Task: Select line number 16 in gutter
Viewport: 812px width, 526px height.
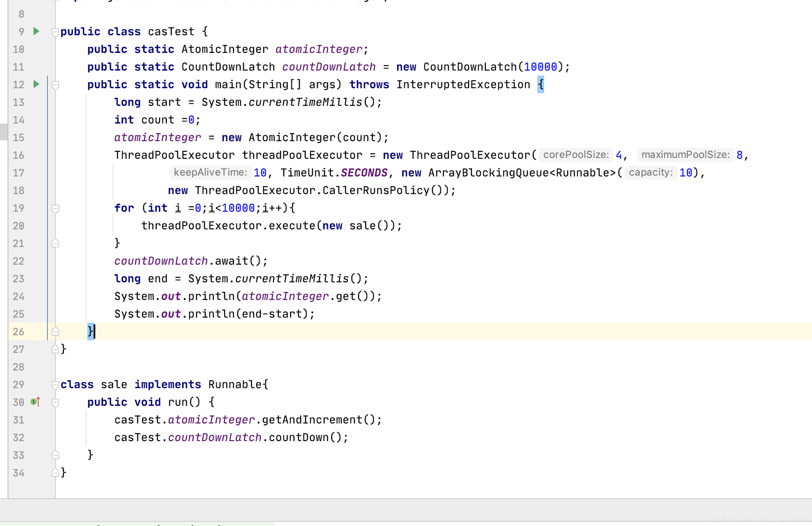Action: tap(18, 155)
